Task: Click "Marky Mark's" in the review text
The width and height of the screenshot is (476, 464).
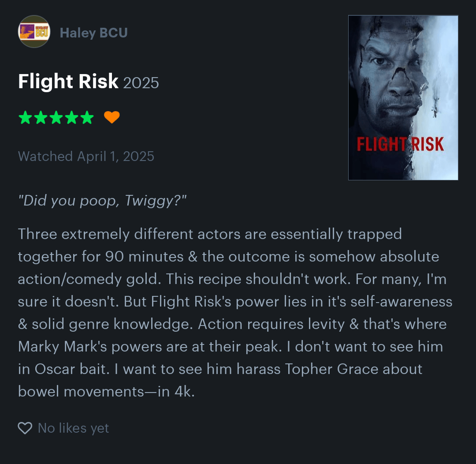Action: 63,346
